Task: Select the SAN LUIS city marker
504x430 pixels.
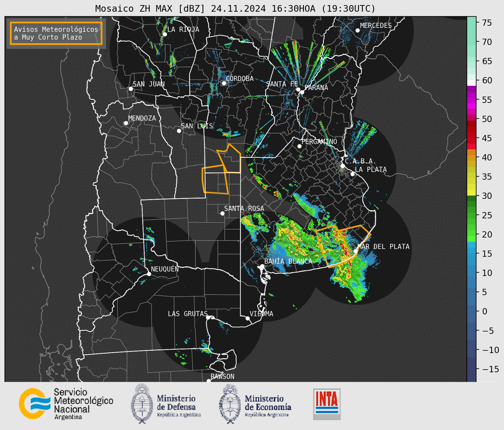Action: pyautogui.click(x=179, y=131)
